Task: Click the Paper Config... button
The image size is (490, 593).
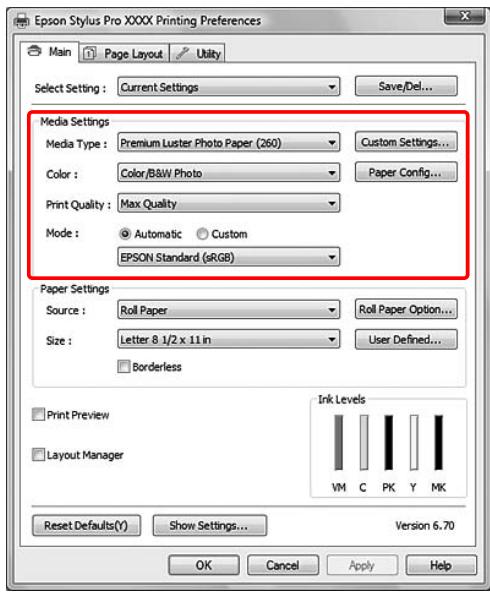Action: (406, 172)
